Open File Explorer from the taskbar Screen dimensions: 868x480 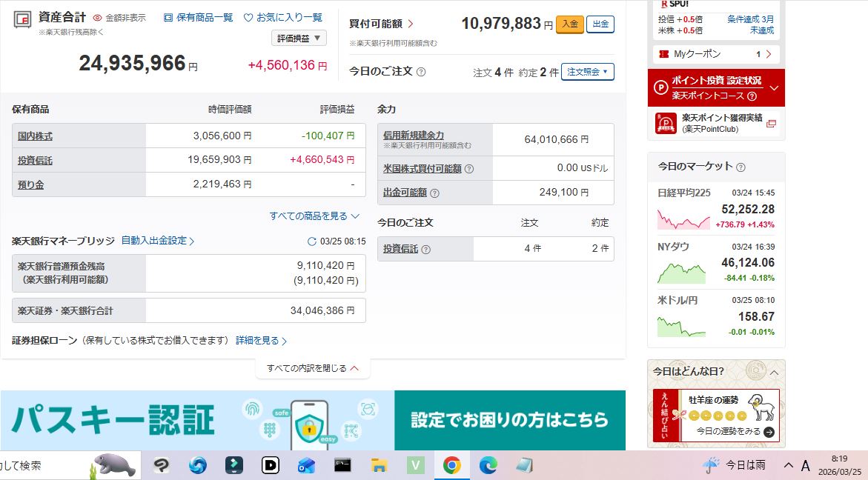[379, 465]
